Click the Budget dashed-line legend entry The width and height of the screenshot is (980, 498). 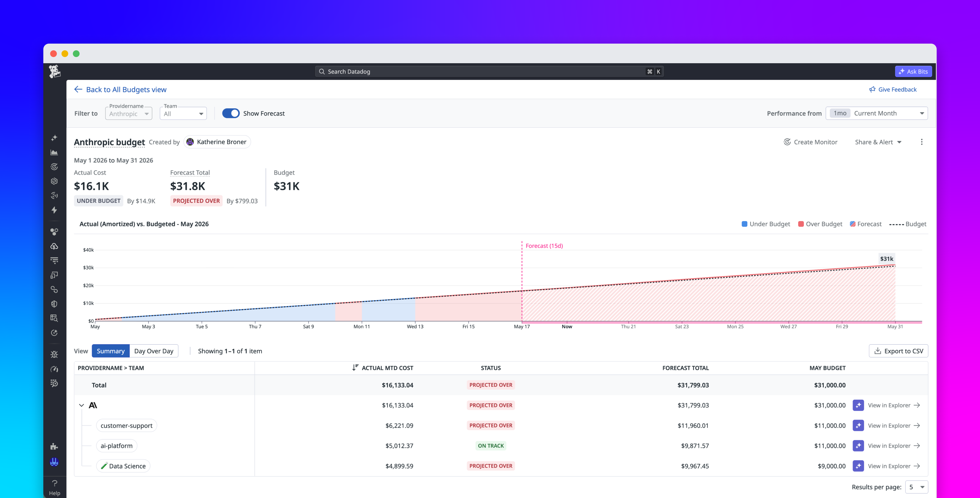point(907,224)
